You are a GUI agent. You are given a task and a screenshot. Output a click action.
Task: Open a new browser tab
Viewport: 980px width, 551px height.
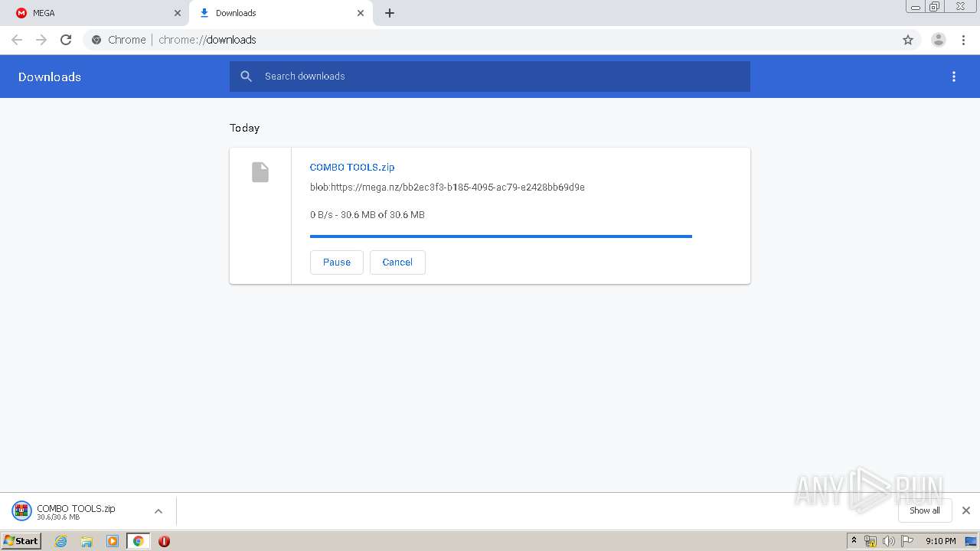coord(390,13)
